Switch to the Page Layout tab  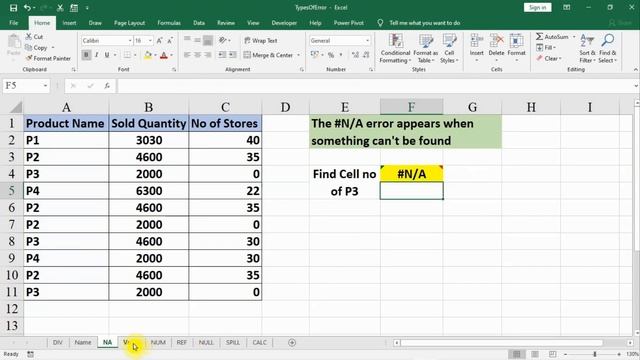(x=129, y=23)
